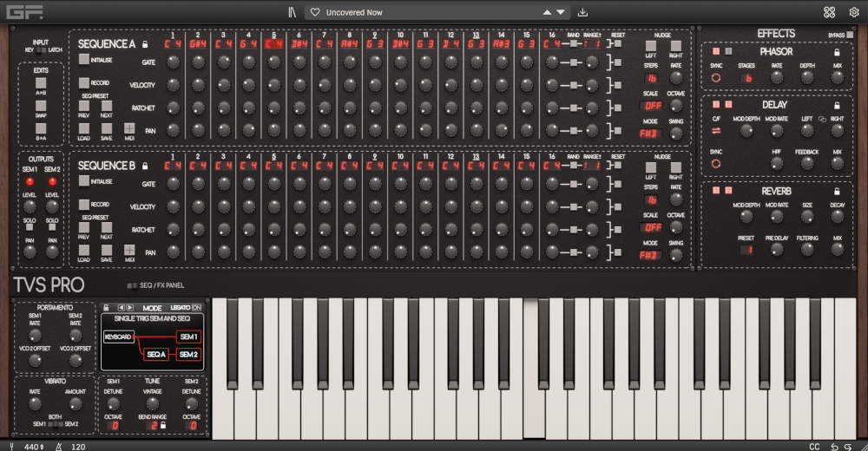This screenshot has width=868, height=451.
Task: Click Sequence A Load button
Action: coord(83,128)
